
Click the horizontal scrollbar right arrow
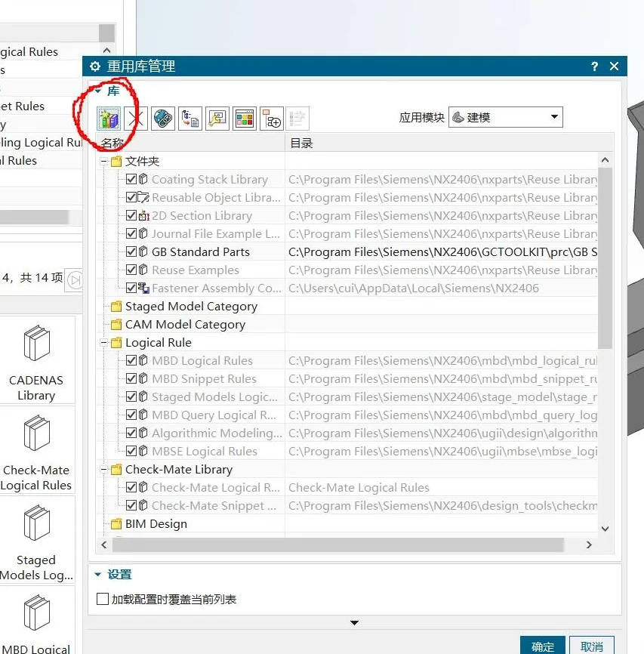(590, 544)
